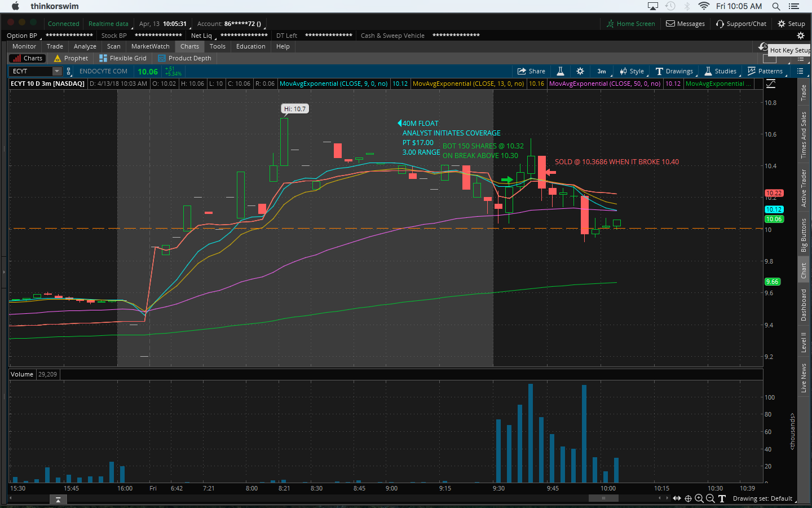
Task: Open the Help tab
Action: [283, 46]
